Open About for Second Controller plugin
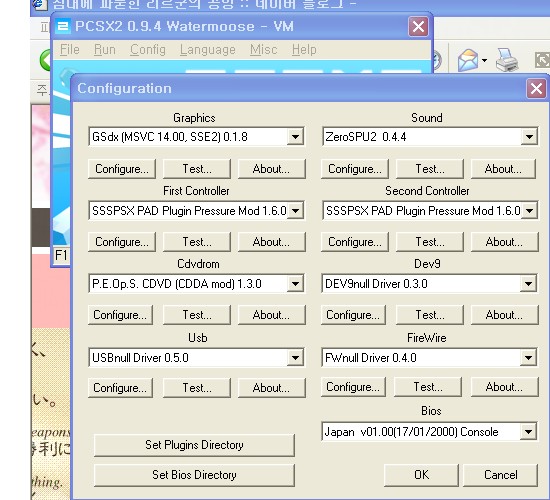This screenshot has width=550, height=500. coord(504,242)
